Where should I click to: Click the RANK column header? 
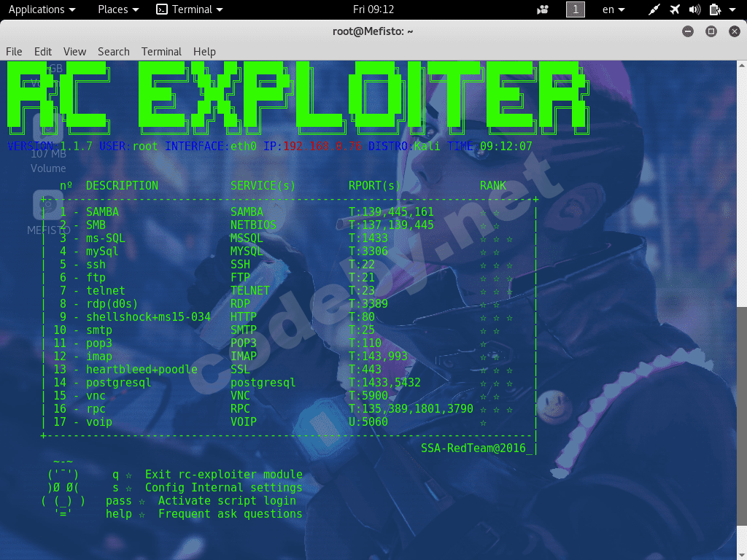click(x=493, y=185)
